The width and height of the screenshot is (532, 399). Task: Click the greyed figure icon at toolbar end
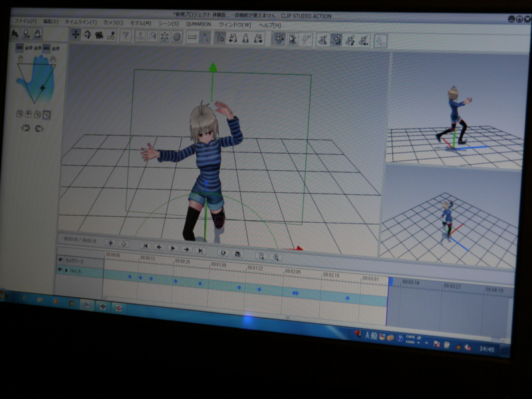[x=380, y=42]
